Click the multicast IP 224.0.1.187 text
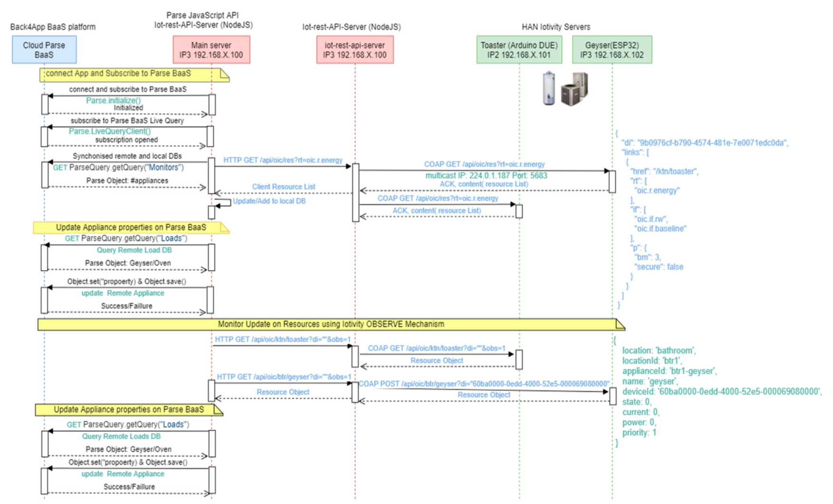Viewport: 833px width, 504px height. pos(486,175)
